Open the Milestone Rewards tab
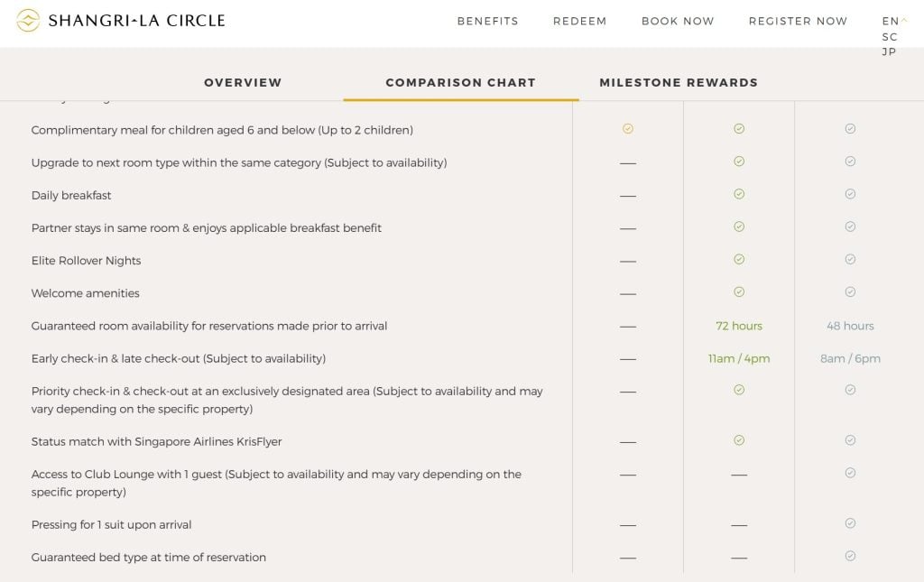This screenshot has height=582, width=924. pos(679,82)
